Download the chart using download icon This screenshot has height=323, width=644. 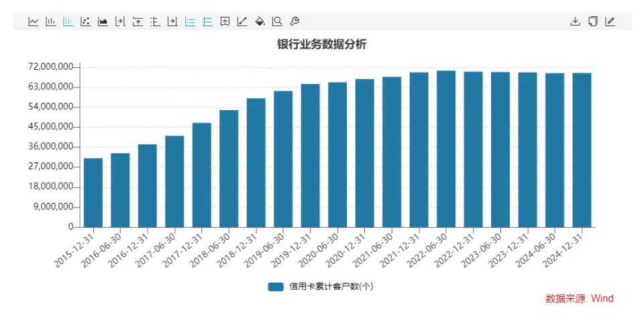[x=576, y=21]
